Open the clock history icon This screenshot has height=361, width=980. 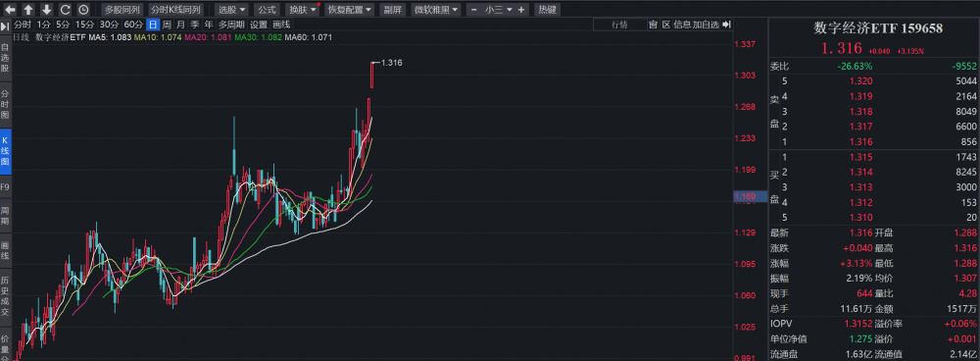pos(83,10)
